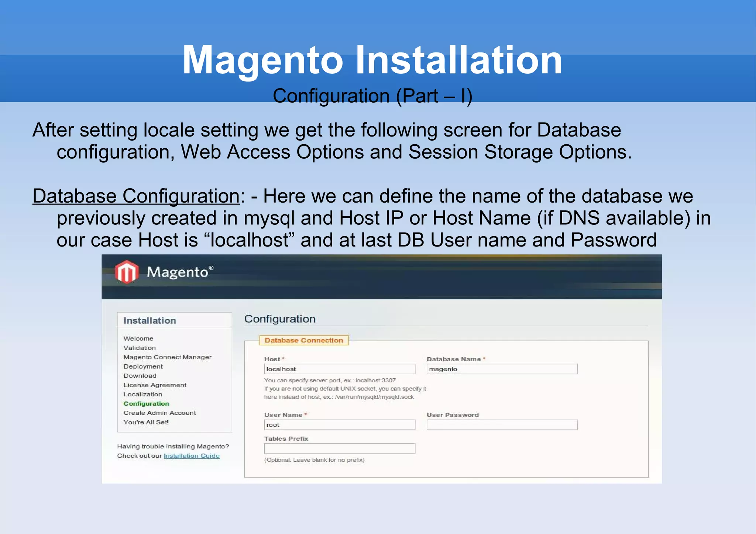Click the User Name label
This screenshot has width=756, height=534.
[285, 415]
